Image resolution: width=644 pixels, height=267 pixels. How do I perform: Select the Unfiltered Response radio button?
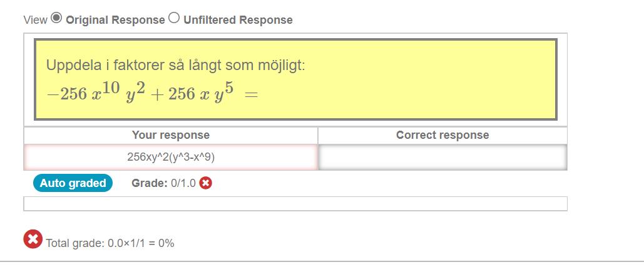coord(173,18)
